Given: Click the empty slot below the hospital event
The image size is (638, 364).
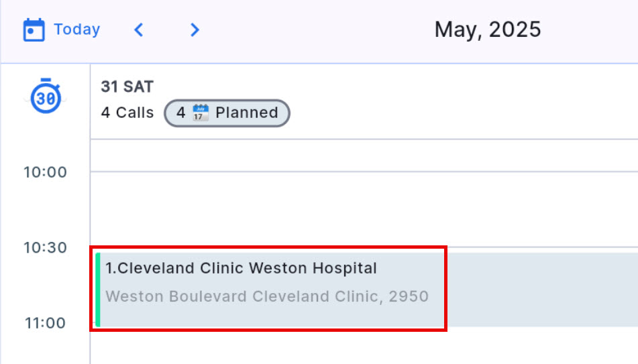Looking at the screenshot, I should (x=362, y=346).
